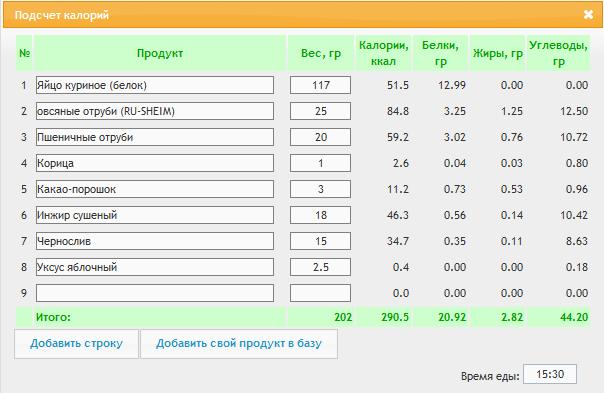Select the empty weight field in row 9
Image resolution: width=604 pixels, height=393 pixels.
(x=320, y=293)
